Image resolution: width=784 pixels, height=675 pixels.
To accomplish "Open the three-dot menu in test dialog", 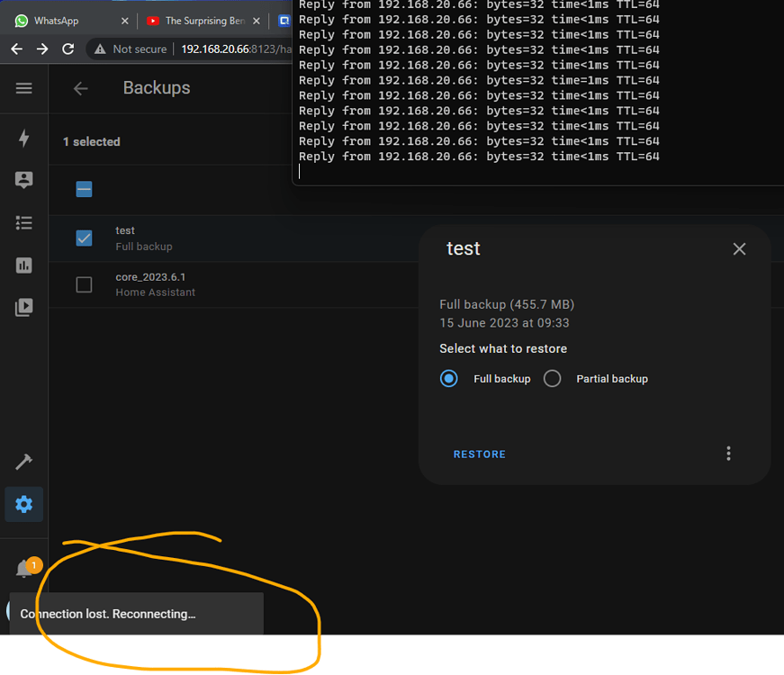I will point(728,454).
